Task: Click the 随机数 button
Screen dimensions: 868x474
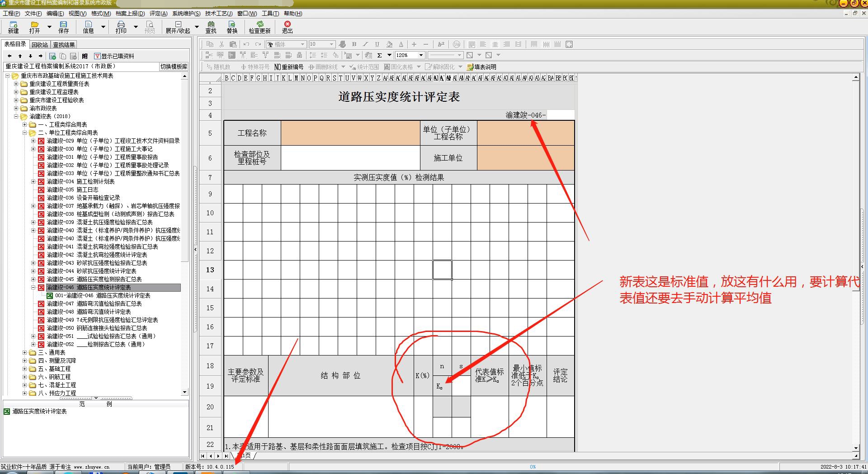Action: click(219, 67)
